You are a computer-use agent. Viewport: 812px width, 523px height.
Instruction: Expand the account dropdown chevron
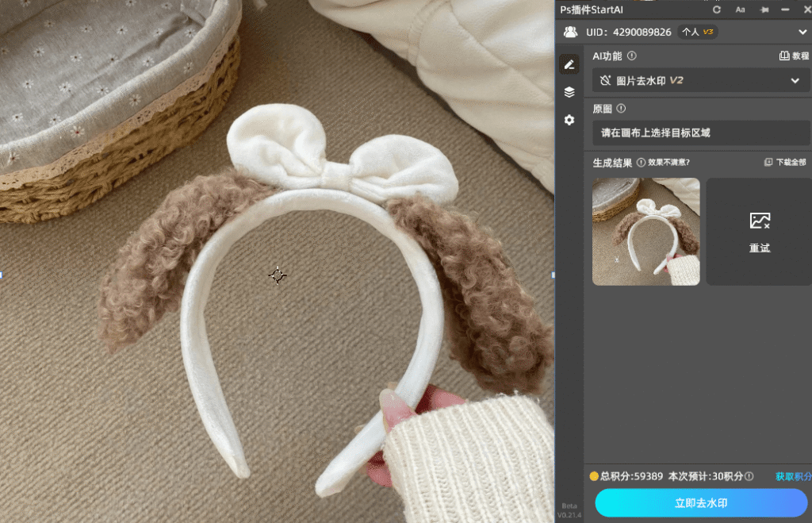802,33
